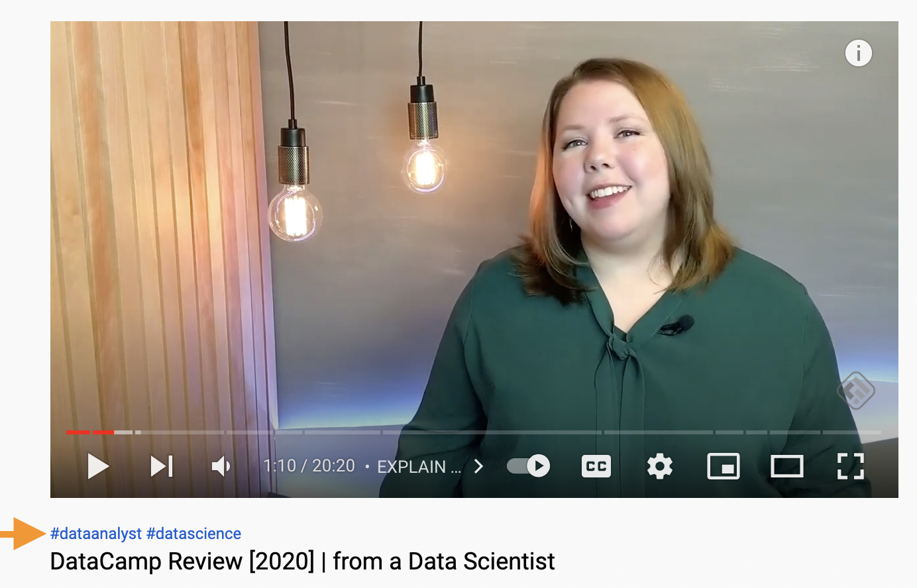
Task: Switch to theater mode
Action: 787,466
